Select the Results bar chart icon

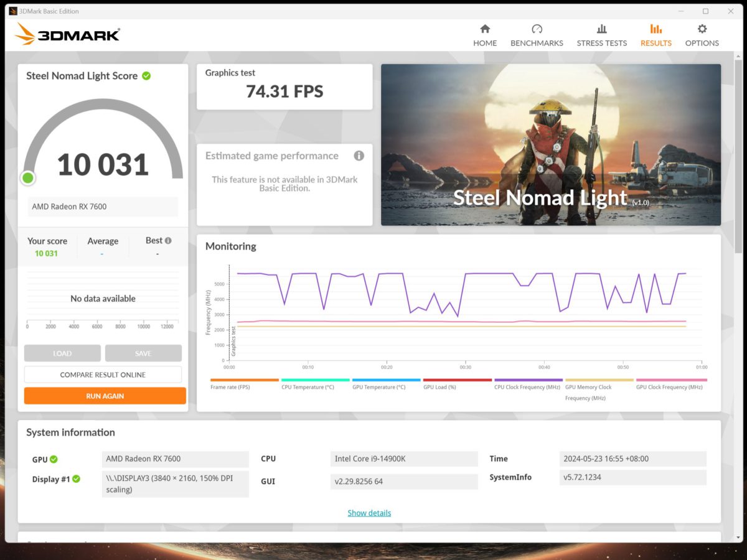pos(655,29)
